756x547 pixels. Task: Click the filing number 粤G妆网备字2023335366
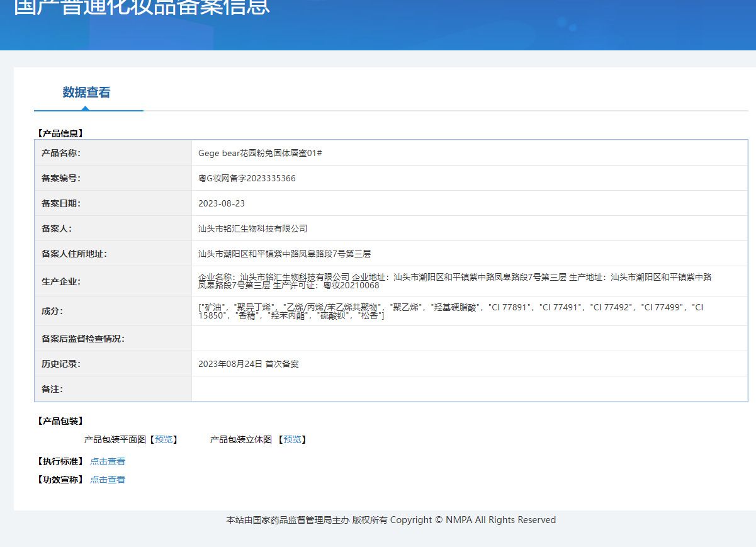click(247, 178)
